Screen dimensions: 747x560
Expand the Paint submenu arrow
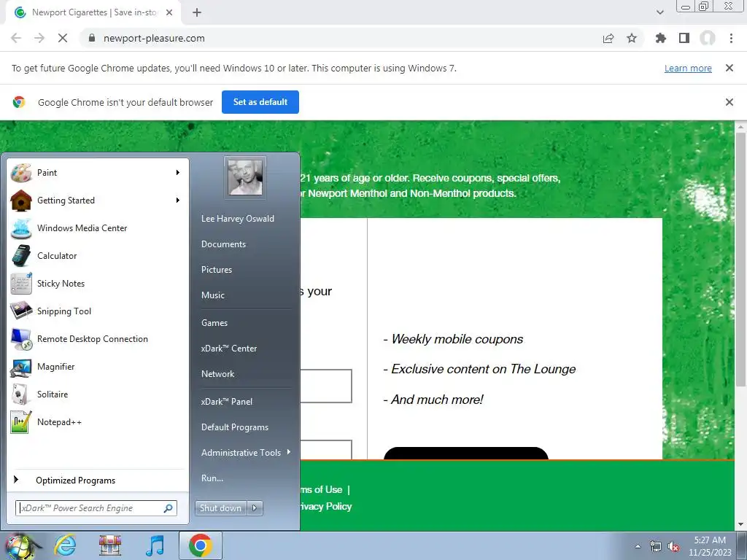click(x=178, y=172)
